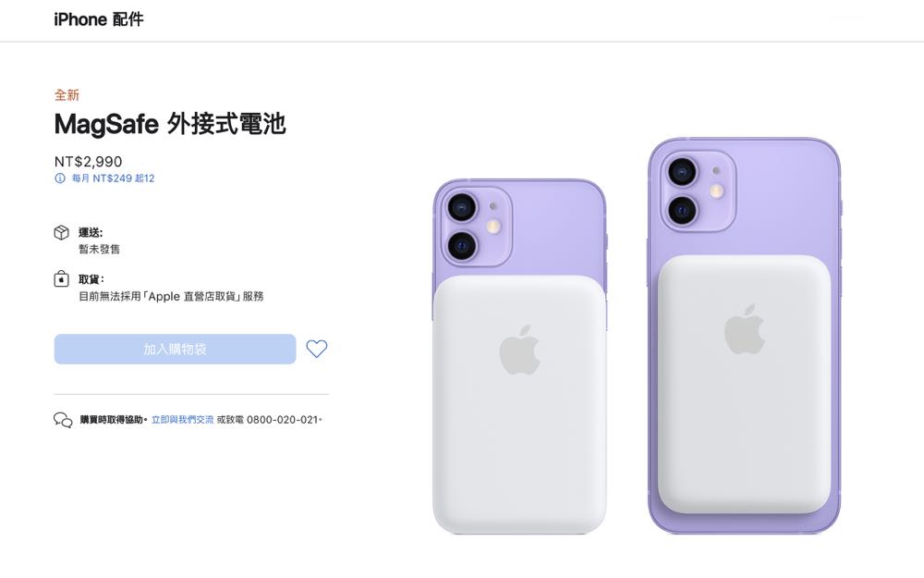Select the larger iPhone product image
The width and height of the screenshot is (924, 578).
coord(744,336)
